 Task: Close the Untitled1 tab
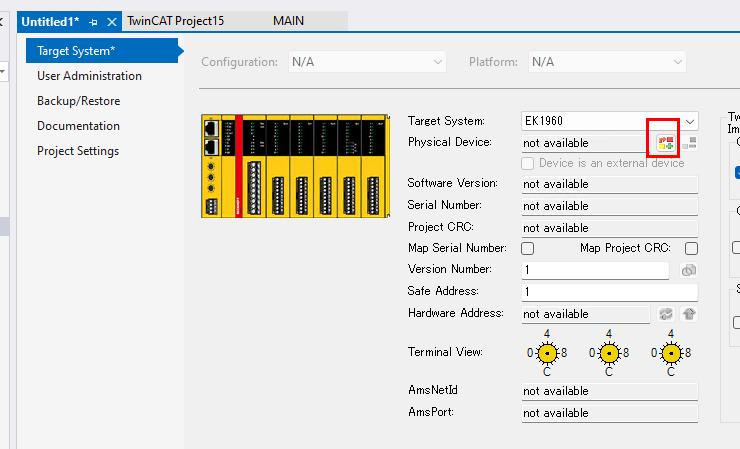point(112,22)
